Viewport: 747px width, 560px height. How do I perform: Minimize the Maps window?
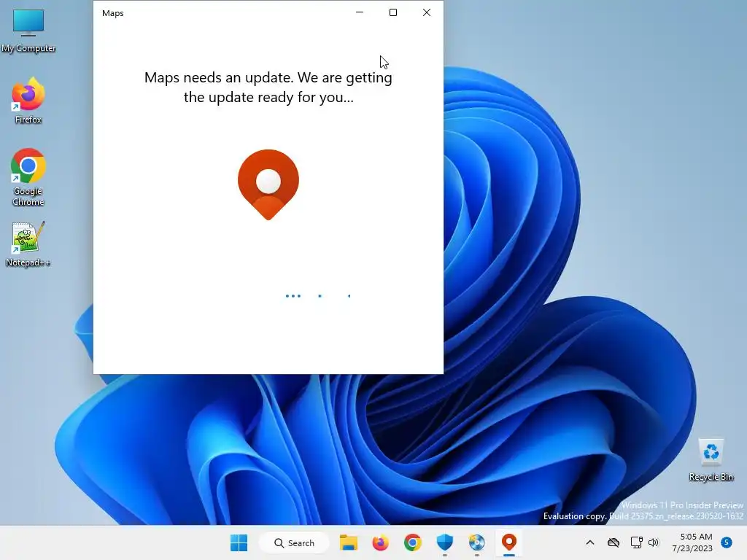tap(360, 12)
